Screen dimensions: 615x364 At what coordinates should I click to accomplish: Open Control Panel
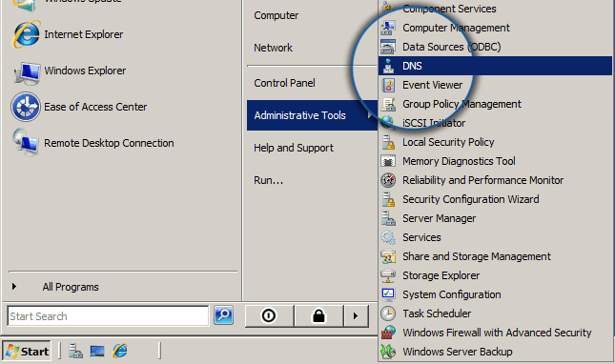tap(284, 83)
